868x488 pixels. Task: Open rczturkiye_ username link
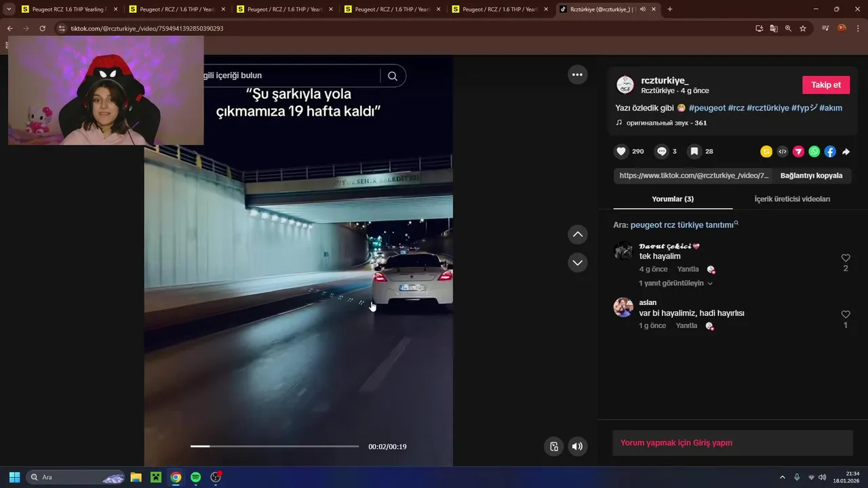click(x=665, y=81)
